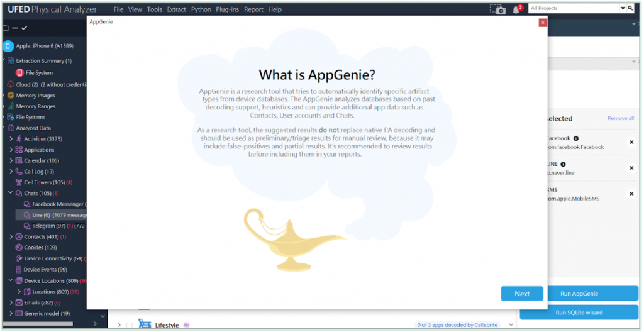Image resolution: width=644 pixels, height=332 pixels.
Task: Click the Cell Towers antenna icon
Action: 19,182
